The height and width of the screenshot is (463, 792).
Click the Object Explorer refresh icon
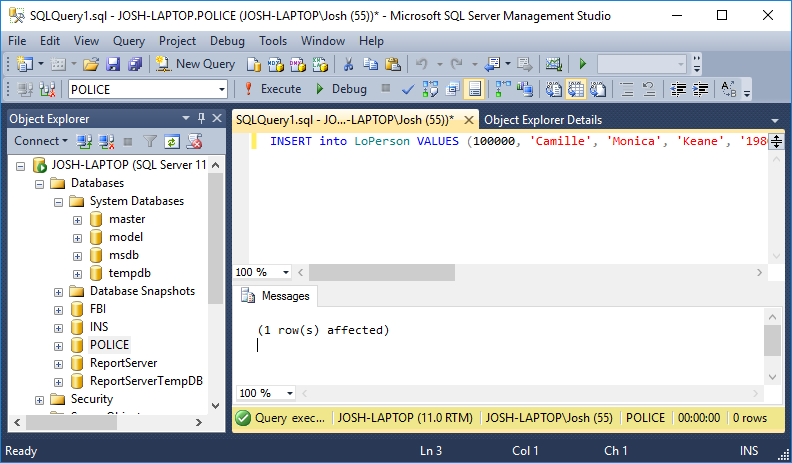pos(172,141)
